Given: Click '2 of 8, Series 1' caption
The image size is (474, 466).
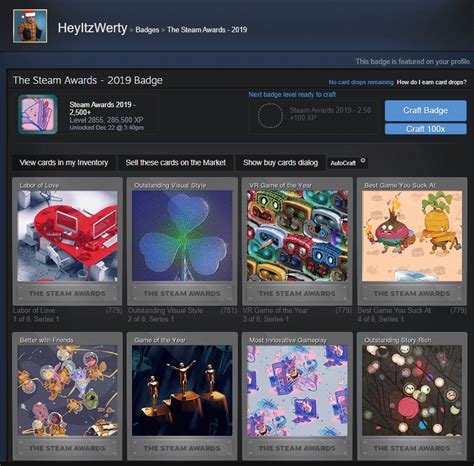Looking at the screenshot, I should (151, 319).
